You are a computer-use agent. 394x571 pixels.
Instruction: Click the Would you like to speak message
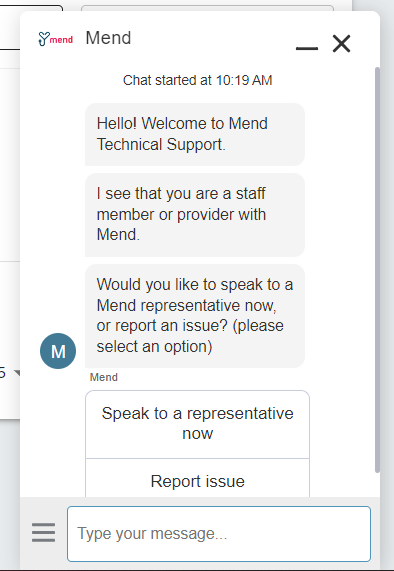[x=195, y=316]
